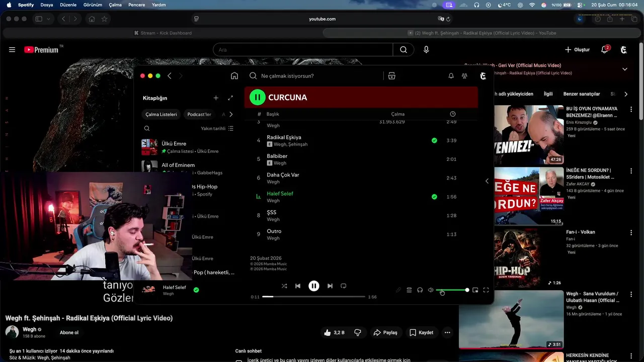Viewport: 644px width, 362px height.
Task: Toggle repeat mode in Spotify
Action: point(343,286)
